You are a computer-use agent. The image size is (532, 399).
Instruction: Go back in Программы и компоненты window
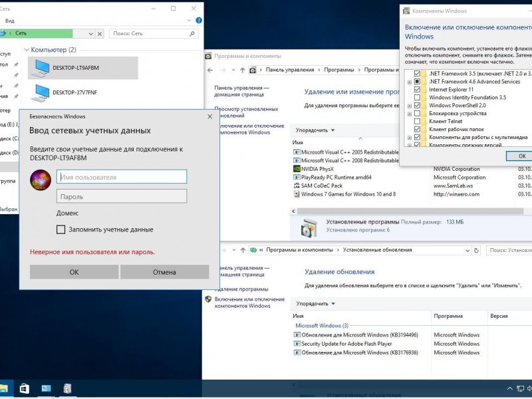pyautogui.click(x=210, y=70)
